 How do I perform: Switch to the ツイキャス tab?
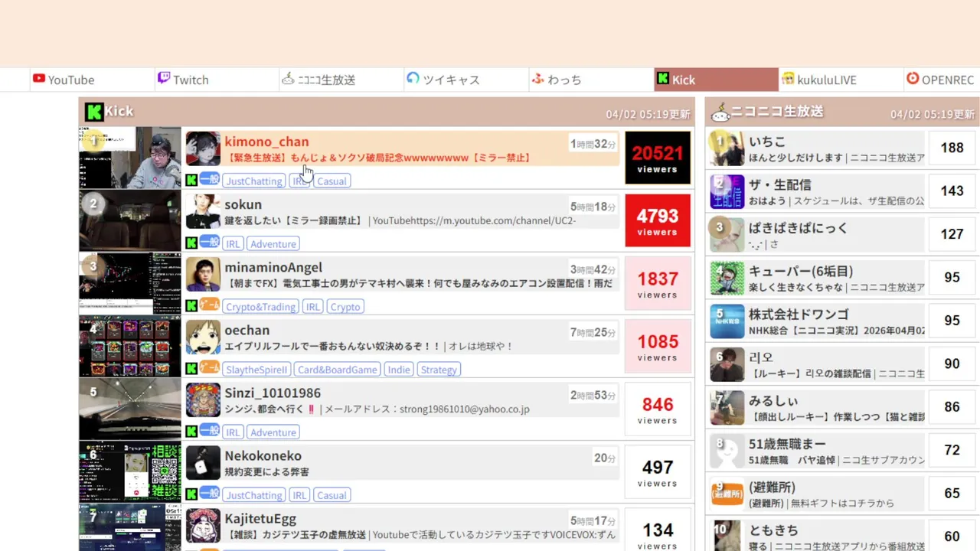466,80
